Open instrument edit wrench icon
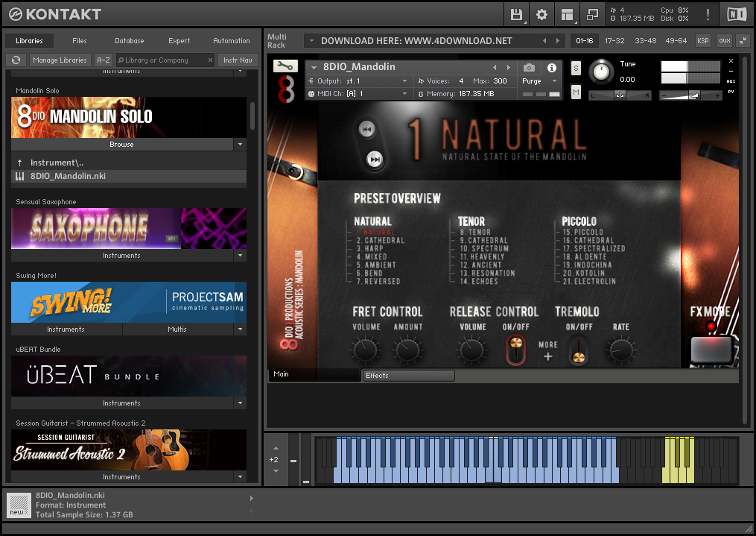756x536 pixels. (x=285, y=66)
